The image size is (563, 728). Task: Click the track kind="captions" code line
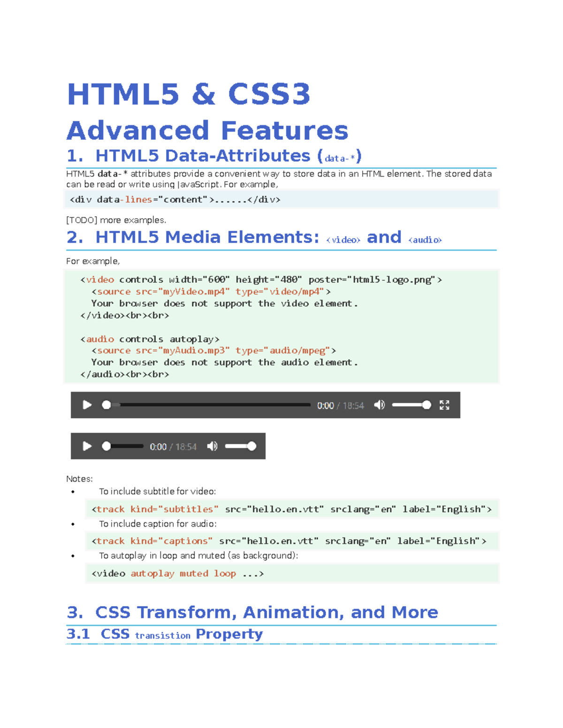point(289,541)
